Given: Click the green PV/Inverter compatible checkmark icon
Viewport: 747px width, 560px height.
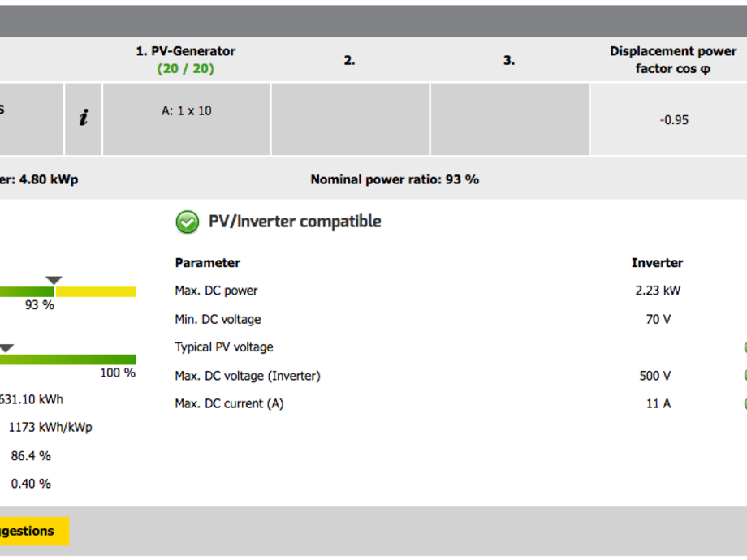Looking at the screenshot, I should pyautogui.click(x=188, y=222).
